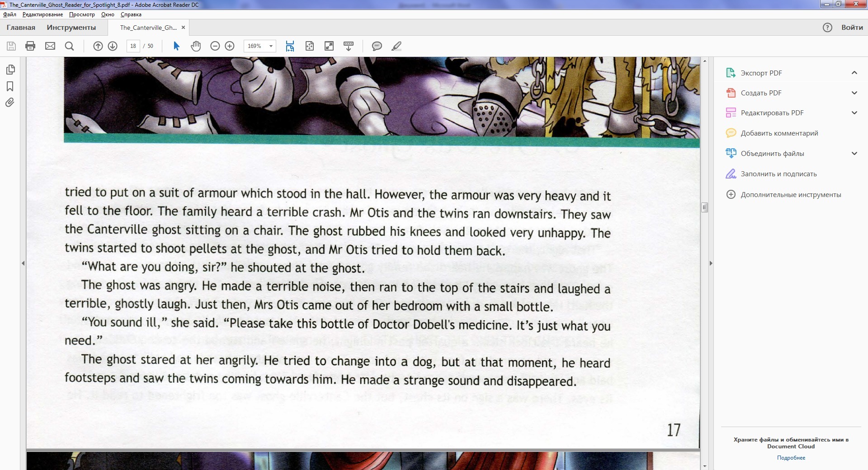Switch to the Главная tab
This screenshot has height=470, width=868.
coord(21,28)
